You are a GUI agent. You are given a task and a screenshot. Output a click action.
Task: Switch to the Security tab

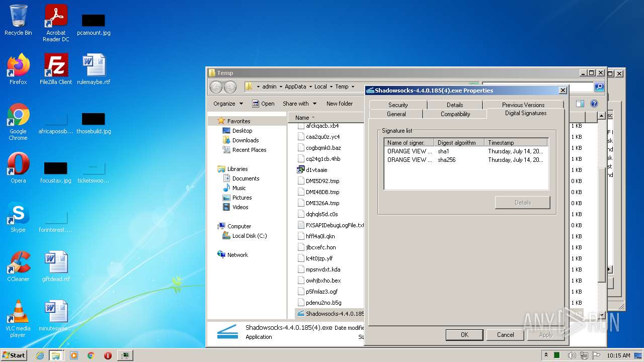(398, 105)
